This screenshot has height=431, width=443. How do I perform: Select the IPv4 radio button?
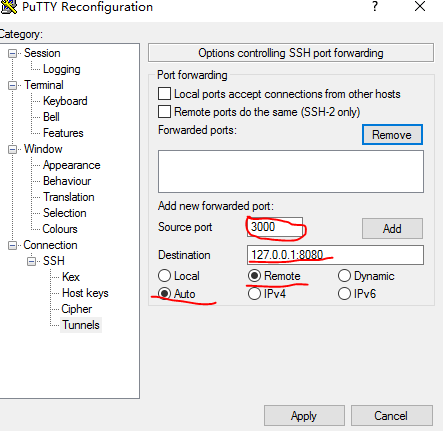click(254, 294)
